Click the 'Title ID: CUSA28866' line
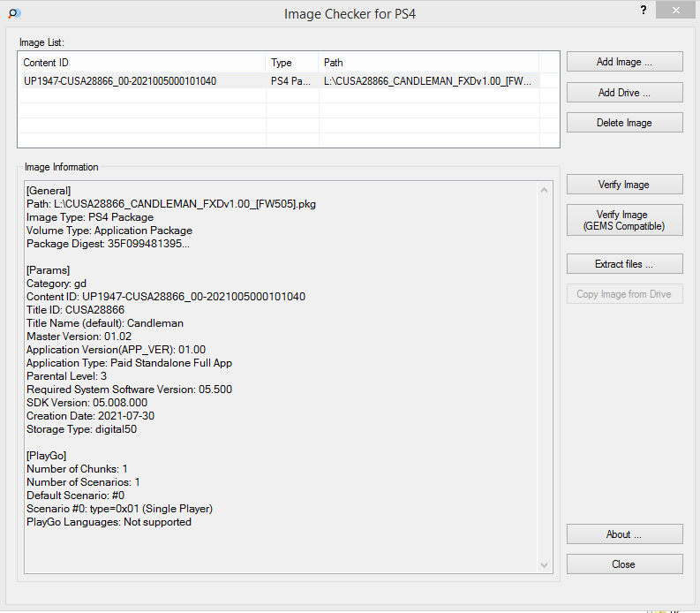The image size is (700, 613). pyautogui.click(x=75, y=310)
